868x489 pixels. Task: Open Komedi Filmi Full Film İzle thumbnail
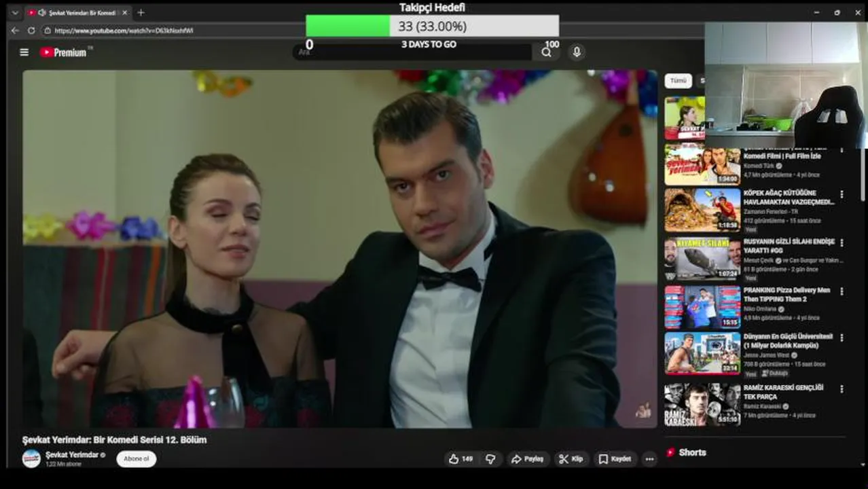coord(702,164)
